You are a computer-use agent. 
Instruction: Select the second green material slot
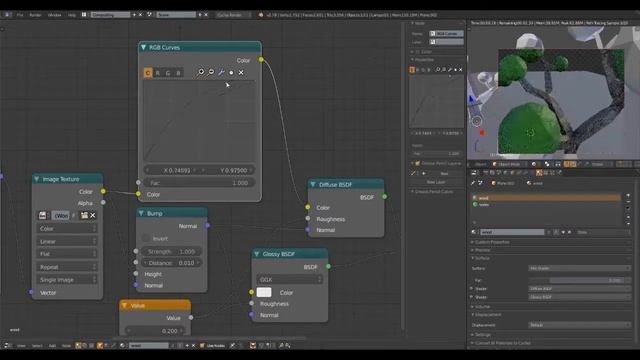pyautogui.click(x=546, y=204)
